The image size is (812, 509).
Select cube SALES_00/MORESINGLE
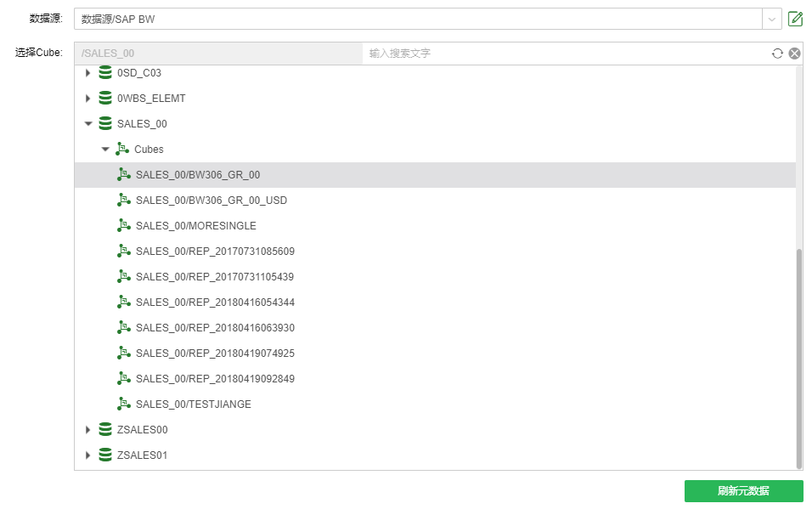point(195,225)
